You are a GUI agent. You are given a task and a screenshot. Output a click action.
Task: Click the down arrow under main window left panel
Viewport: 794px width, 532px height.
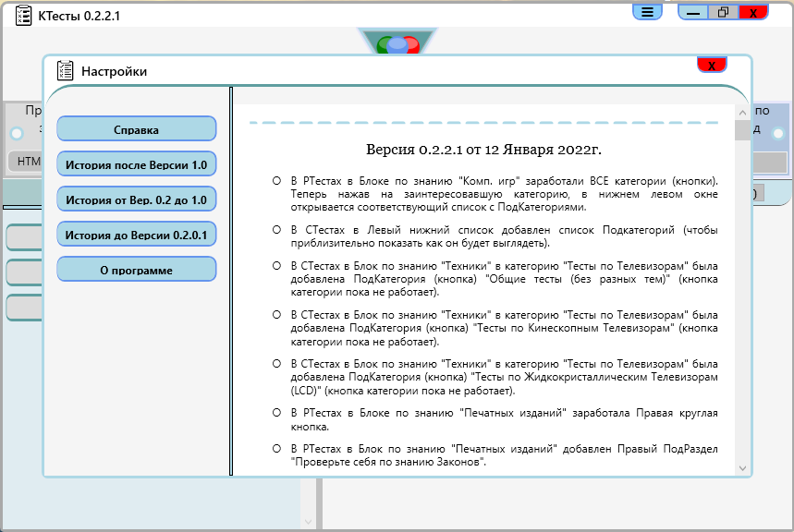coord(308,522)
